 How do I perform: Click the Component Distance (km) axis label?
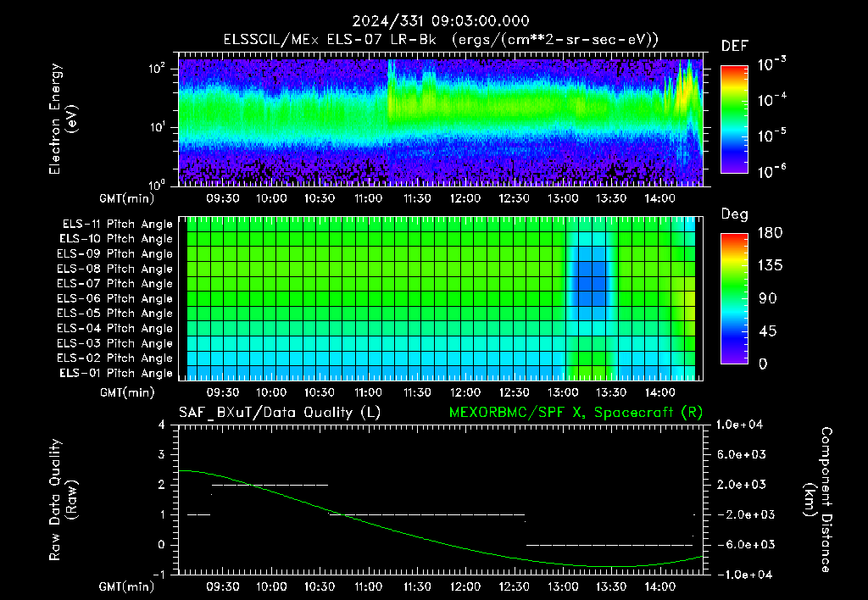coord(818,500)
